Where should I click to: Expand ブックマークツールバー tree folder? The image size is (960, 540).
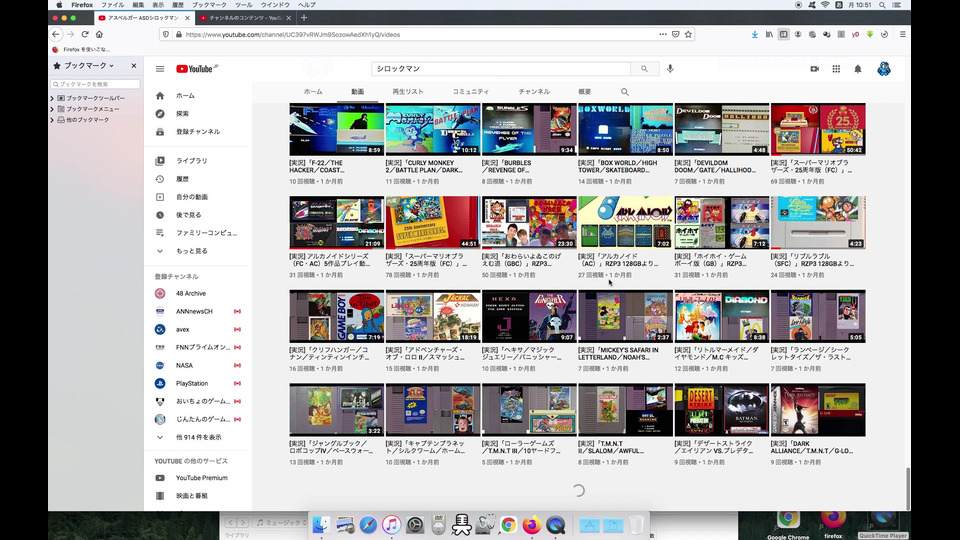[x=52, y=98]
